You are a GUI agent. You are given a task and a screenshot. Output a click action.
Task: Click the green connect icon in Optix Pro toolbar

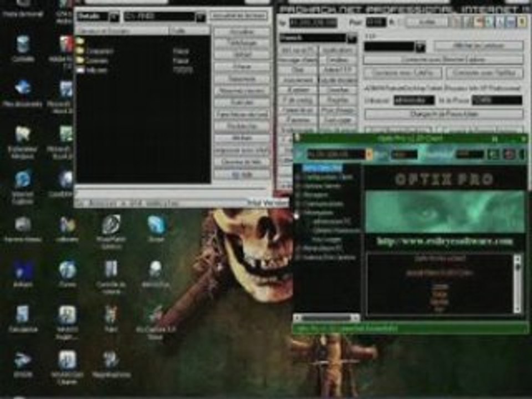click(493, 155)
